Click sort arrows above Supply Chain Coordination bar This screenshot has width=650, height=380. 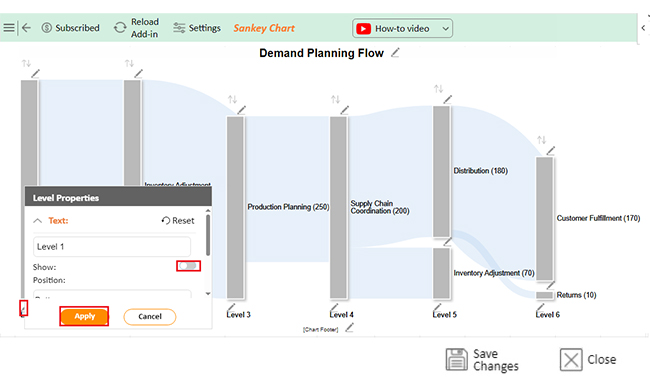click(335, 99)
